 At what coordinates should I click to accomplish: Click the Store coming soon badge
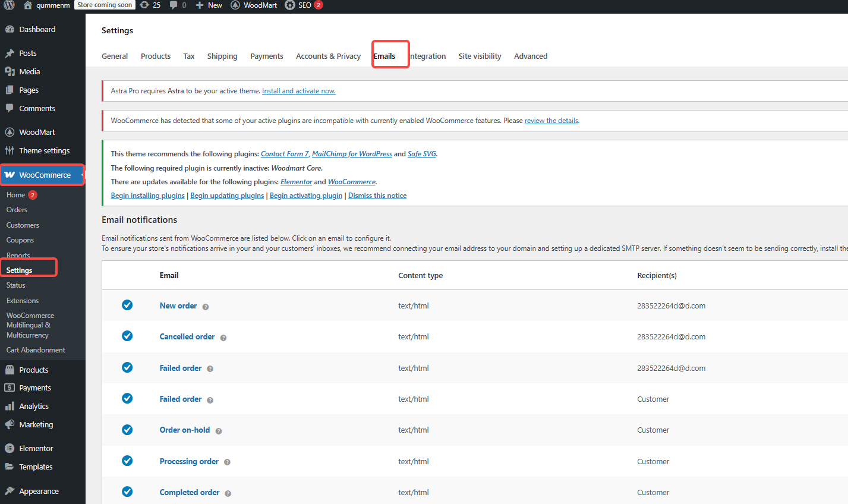(x=105, y=5)
